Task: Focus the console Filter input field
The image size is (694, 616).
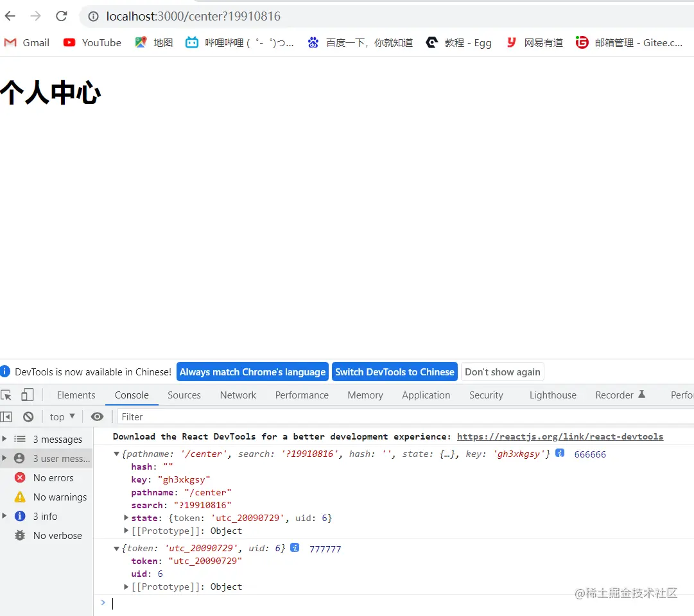Action: point(405,416)
